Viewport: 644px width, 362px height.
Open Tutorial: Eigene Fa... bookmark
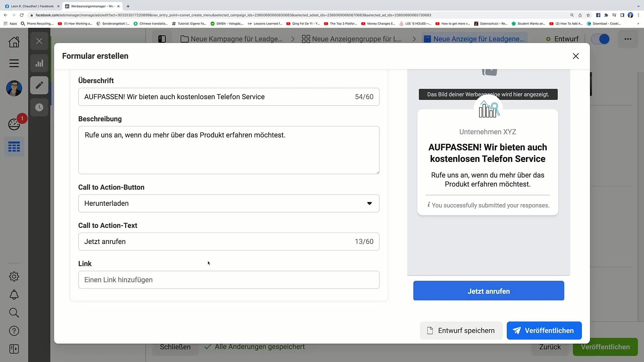(x=189, y=24)
